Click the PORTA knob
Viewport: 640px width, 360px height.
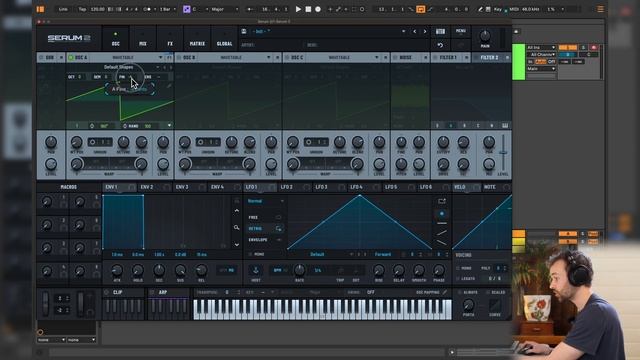468,304
